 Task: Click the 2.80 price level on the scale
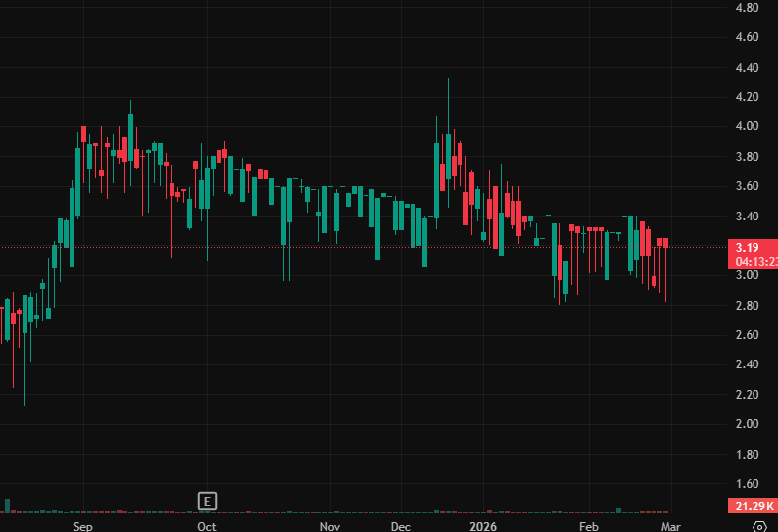click(747, 306)
